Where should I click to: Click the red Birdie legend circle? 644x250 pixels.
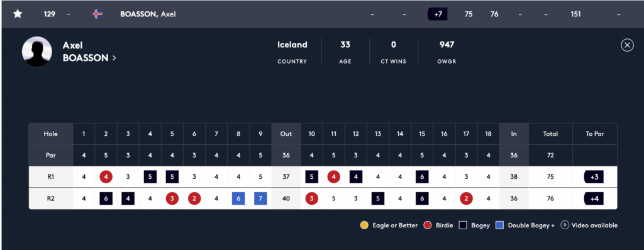(x=428, y=225)
